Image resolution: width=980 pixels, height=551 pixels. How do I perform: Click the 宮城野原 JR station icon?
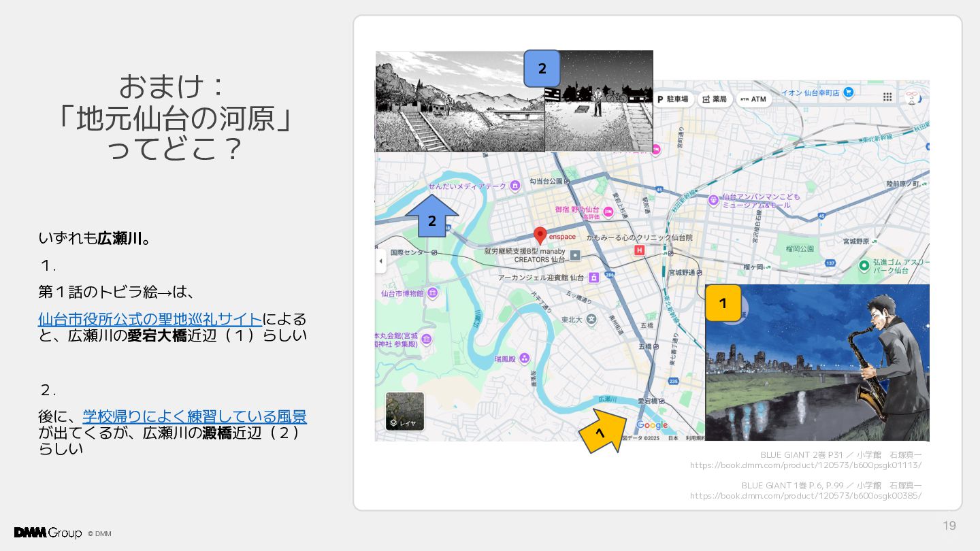(x=875, y=241)
